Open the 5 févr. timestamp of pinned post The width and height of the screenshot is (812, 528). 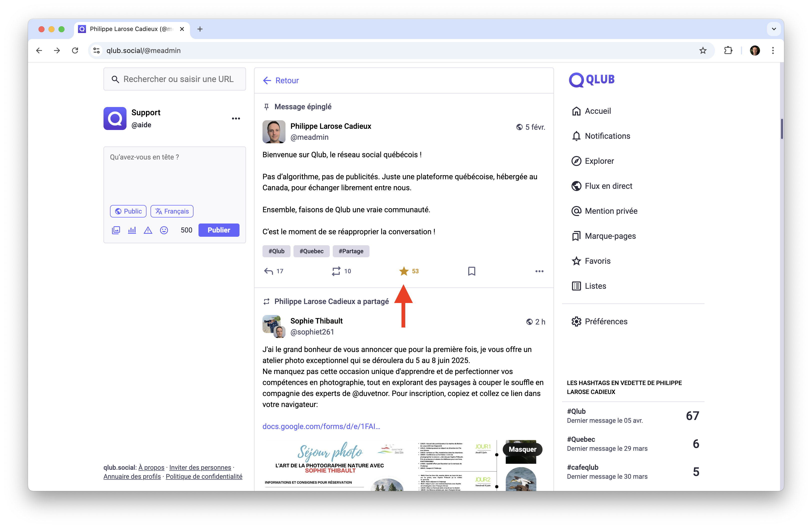point(535,127)
